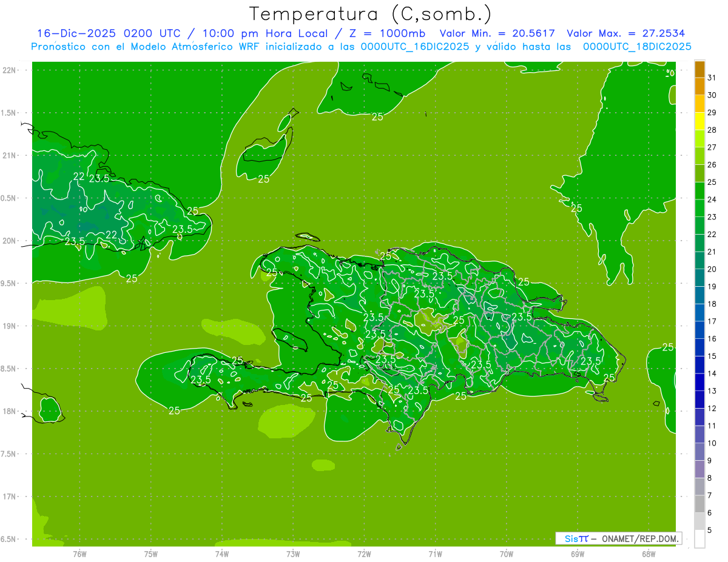This screenshot has width=728, height=562.
Task: Click the '22N' latitude axis label
Action: 9,70
